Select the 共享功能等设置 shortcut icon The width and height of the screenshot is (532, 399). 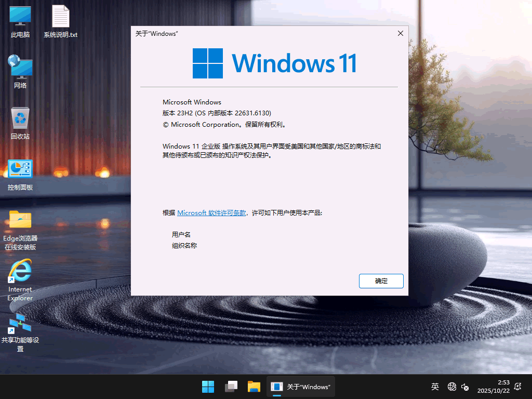pos(20,332)
